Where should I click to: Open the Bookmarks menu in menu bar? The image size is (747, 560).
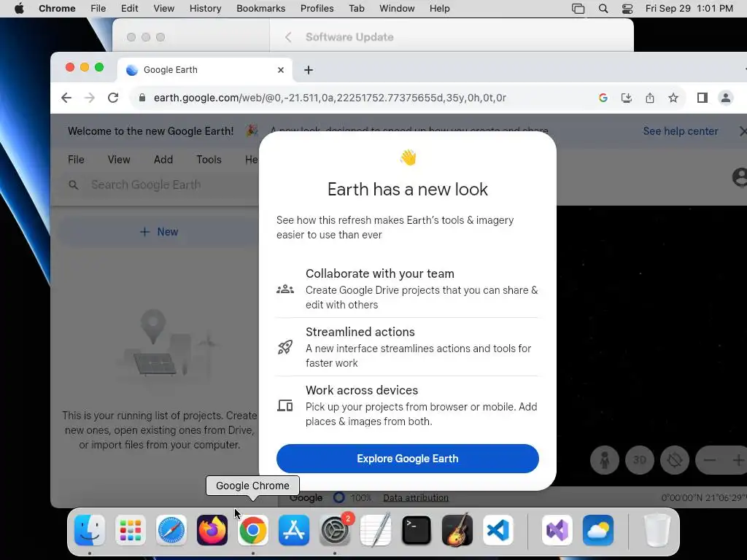pyautogui.click(x=260, y=9)
